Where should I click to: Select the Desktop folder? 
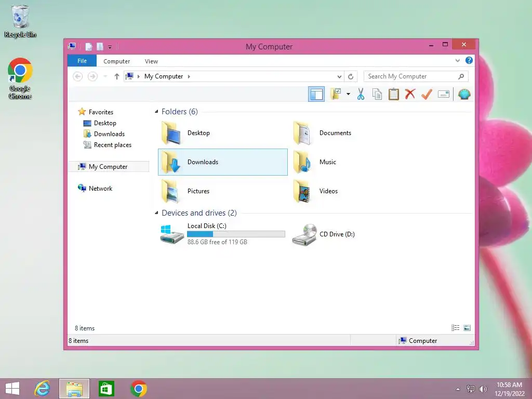(222, 133)
